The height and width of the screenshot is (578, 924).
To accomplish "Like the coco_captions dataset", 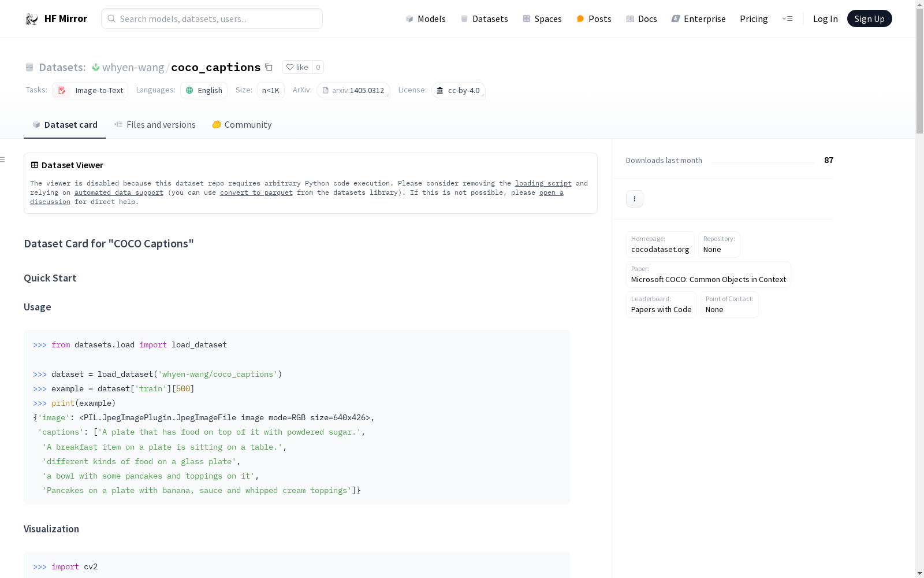I will (x=297, y=67).
